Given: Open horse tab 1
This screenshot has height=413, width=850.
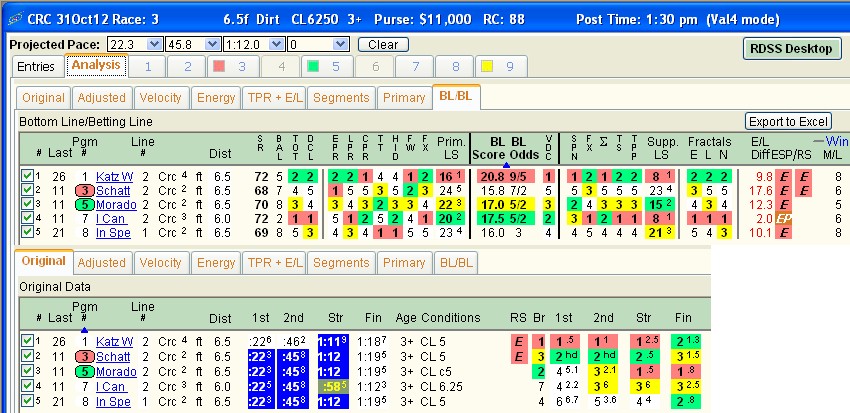Looking at the screenshot, I should click(x=147, y=67).
